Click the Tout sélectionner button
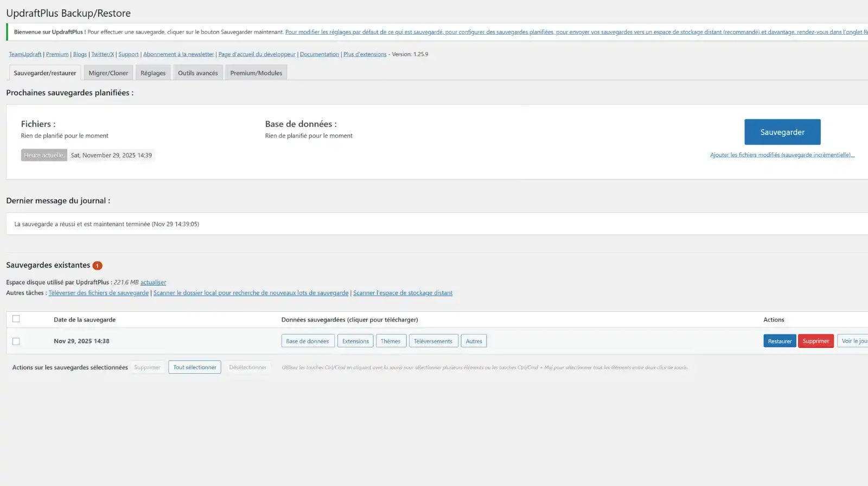This screenshot has width=868, height=486. pyautogui.click(x=194, y=367)
